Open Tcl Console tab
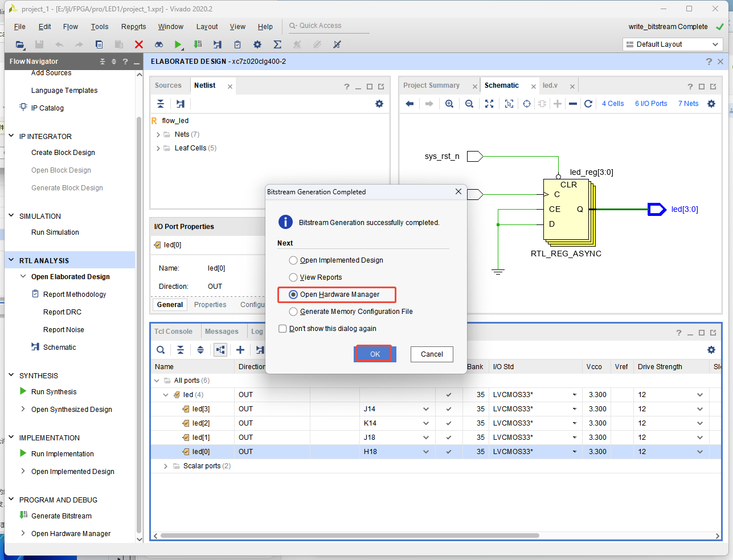 [x=173, y=332]
